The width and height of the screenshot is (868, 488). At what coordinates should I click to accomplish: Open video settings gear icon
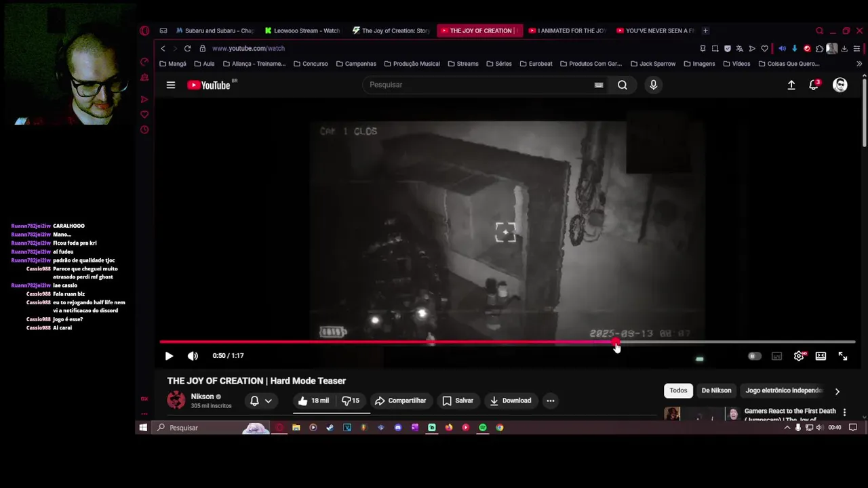tap(799, 356)
